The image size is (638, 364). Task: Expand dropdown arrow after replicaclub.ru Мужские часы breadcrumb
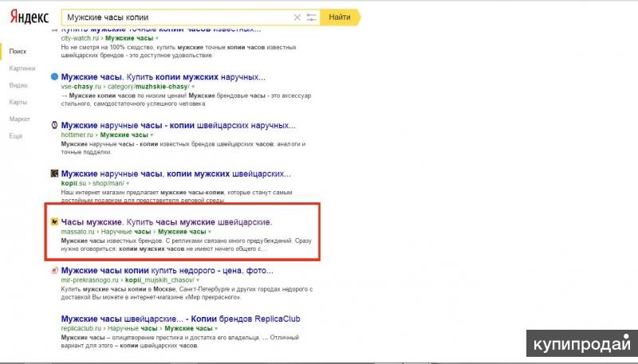[x=216, y=329]
